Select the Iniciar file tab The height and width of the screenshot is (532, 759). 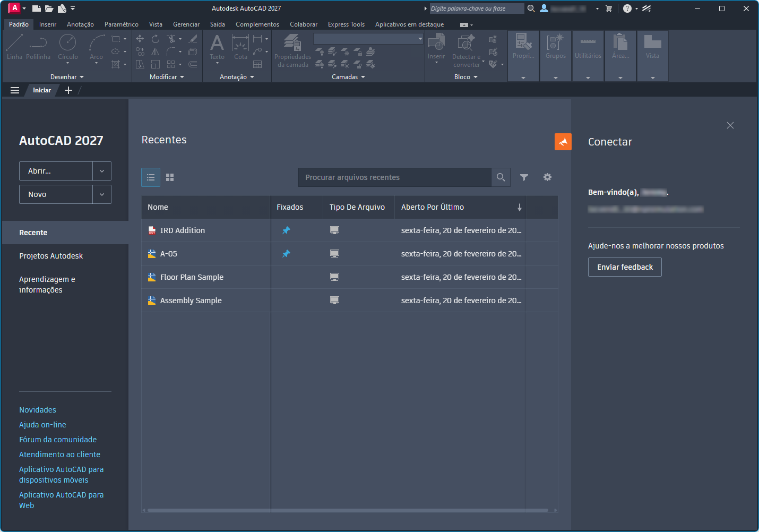pos(42,90)
